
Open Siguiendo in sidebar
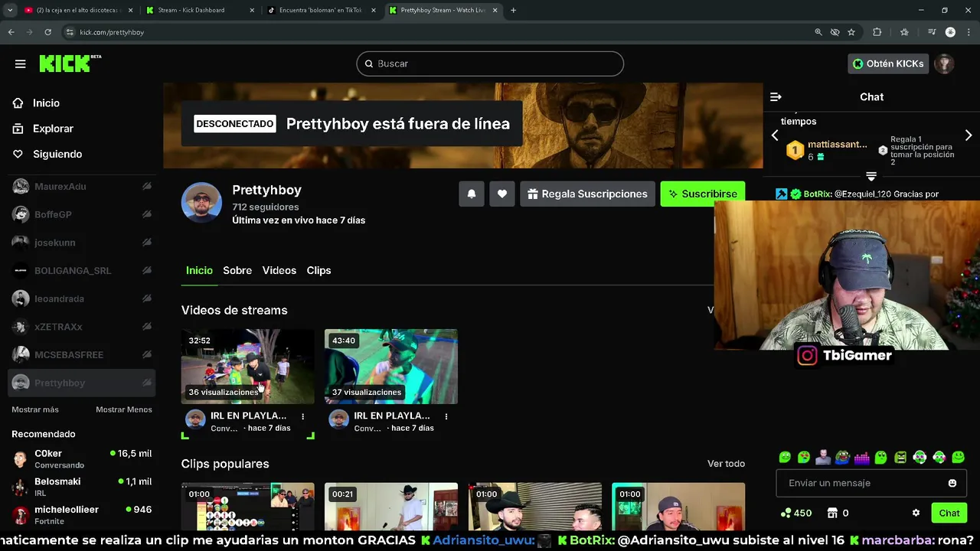pyautogui.click(x=57, y=154)
